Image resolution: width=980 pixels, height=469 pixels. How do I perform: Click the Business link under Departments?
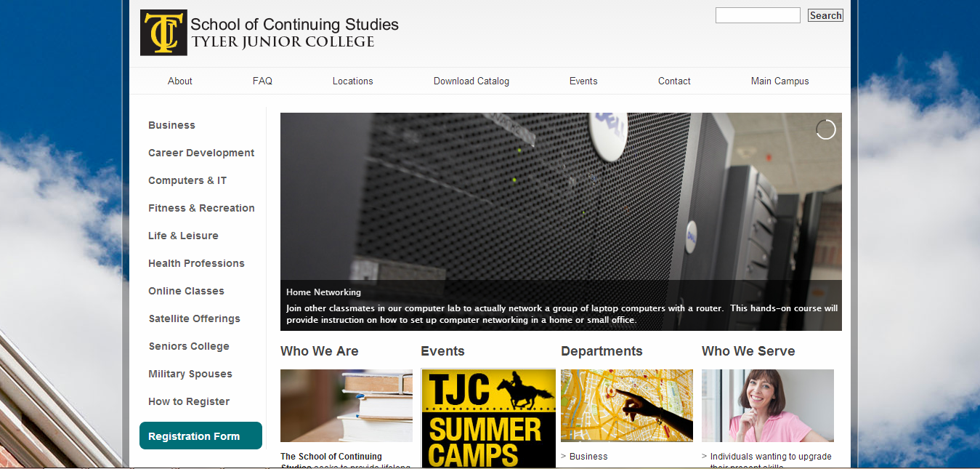click(588, 457)
